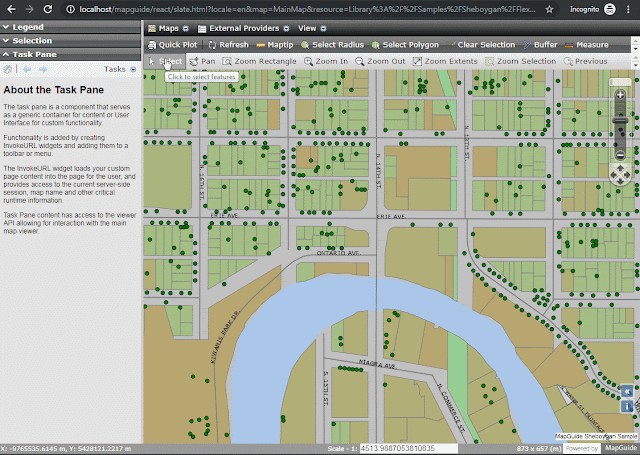
Task: Click the browser back button
Action: click(11, 9)
